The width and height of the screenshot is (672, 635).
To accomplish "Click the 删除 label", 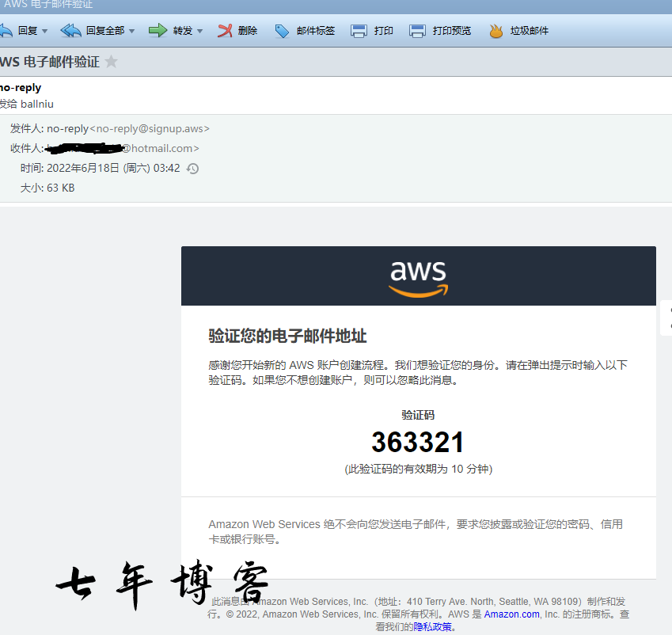I will [248, 30].
